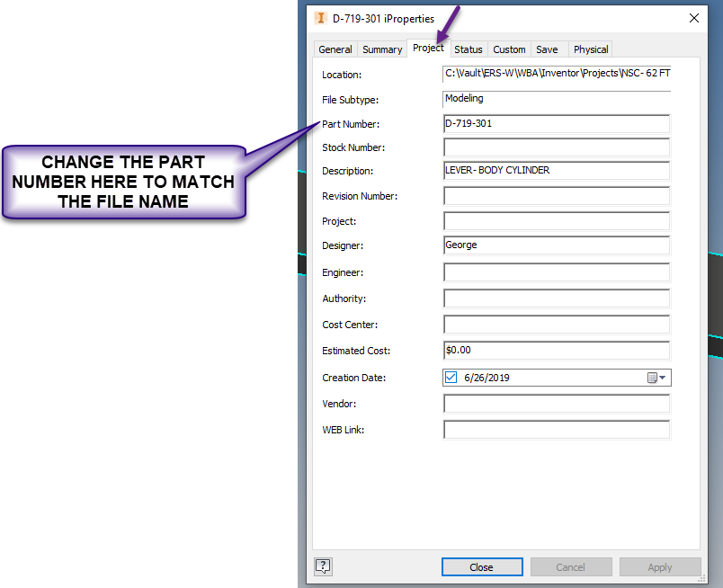Toggle the Creation Date checkbox
Viewport: 723px width, 588px height.
(x=451, y=378)
